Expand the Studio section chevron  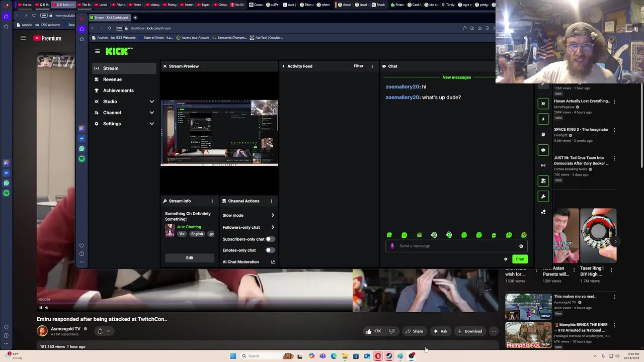[151, 102]
